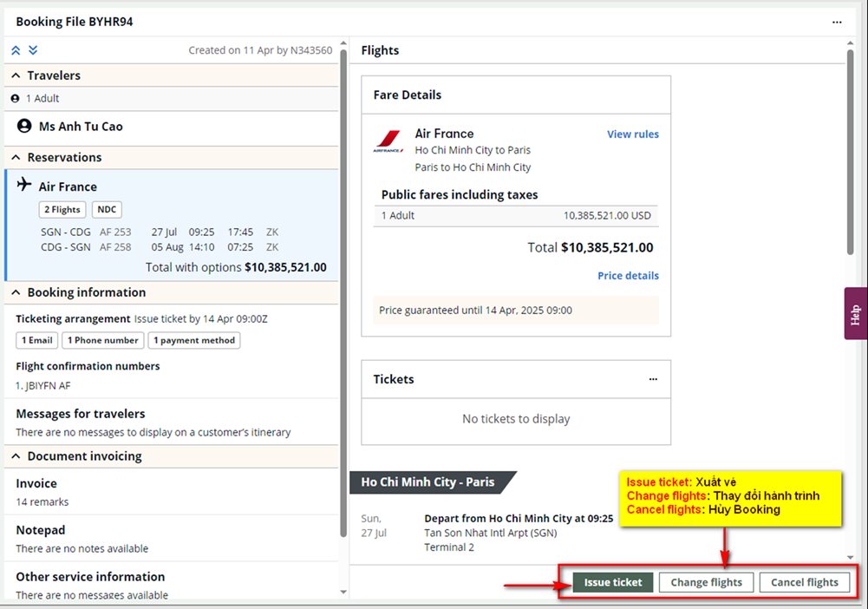Click the Public fares including taxes heading

460,195
